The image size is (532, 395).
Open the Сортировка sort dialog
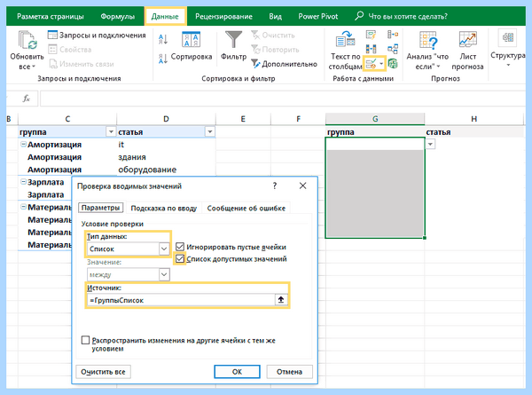pos(192,46)
